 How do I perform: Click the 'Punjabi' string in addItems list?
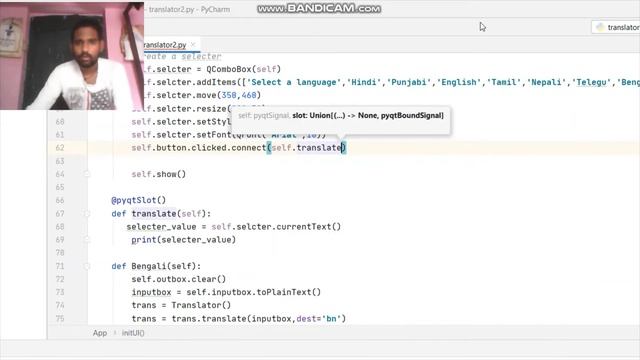(x=409, y=82)
